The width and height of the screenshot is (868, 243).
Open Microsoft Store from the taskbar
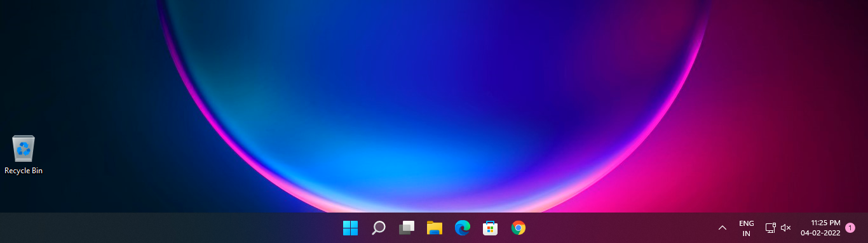point(490,228)
